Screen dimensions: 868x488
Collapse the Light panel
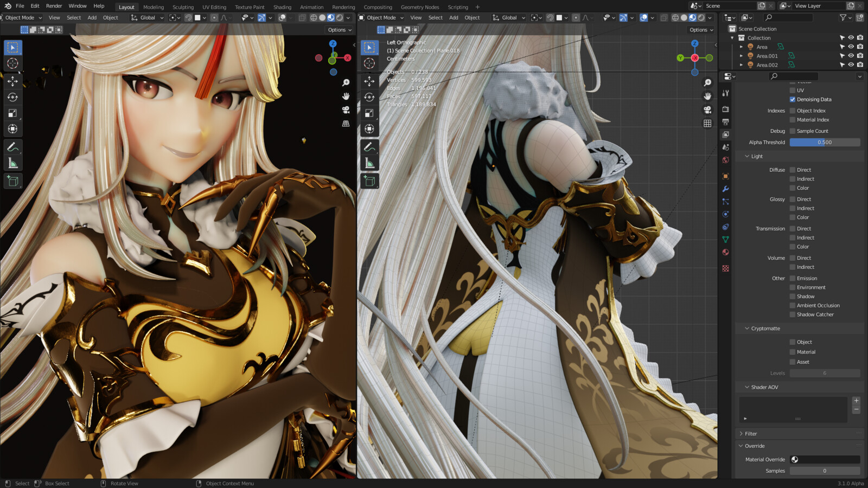tap(747, 156)
